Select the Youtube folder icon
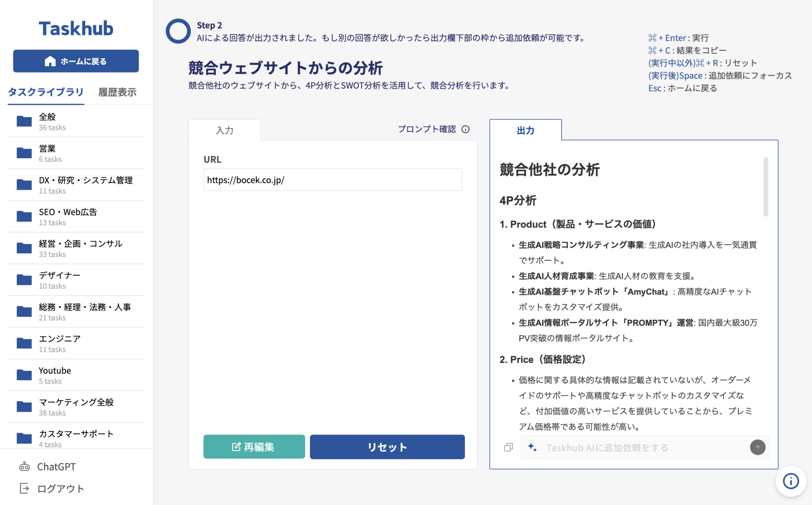Viewport: 812px width, 505px height. pyautogui.click(x=24, y=375)
